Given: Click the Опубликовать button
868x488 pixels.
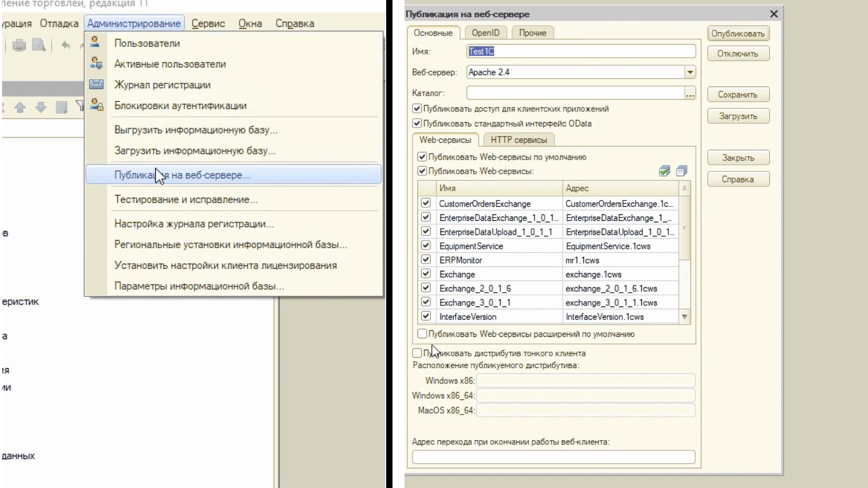Looking at the screenshot, I should tap(738, 33).
